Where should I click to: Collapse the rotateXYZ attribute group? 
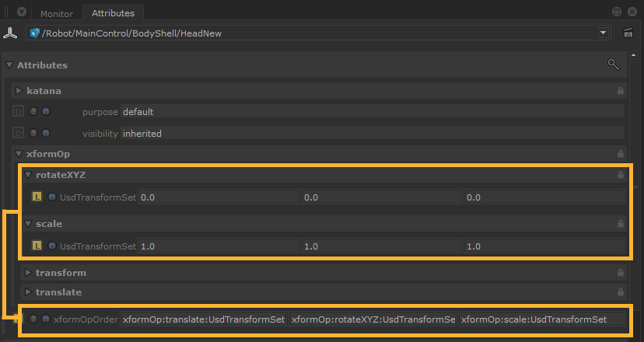(x=29, y=175)
